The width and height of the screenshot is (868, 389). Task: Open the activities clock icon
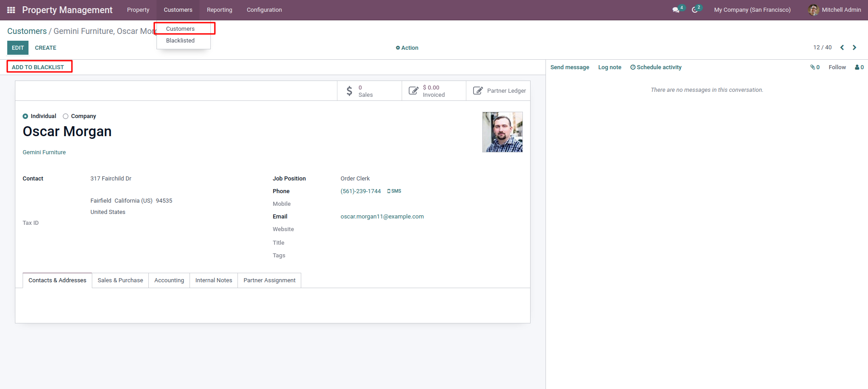695,10
